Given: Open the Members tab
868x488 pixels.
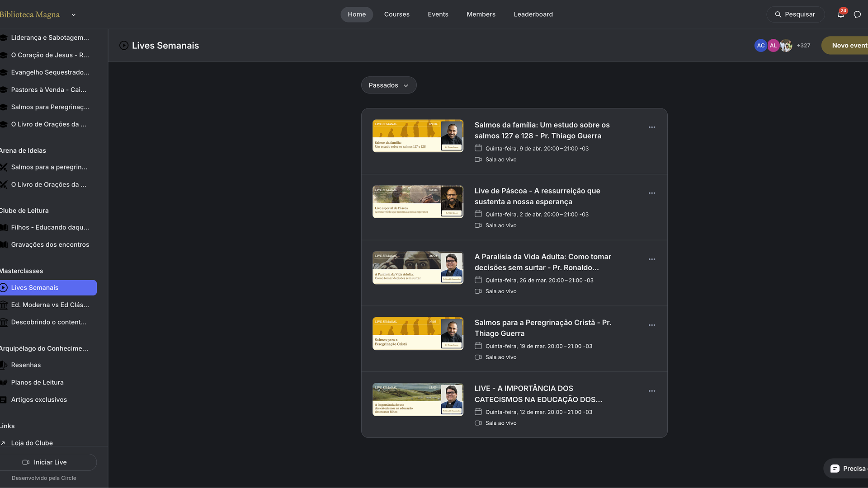Looking at the screenshot, I should 481,14.
